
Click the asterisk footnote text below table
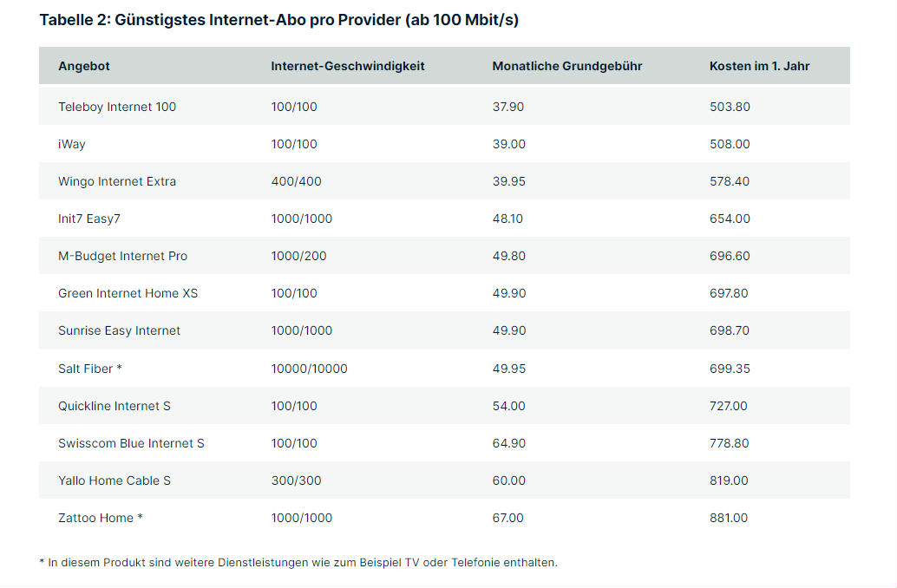[298, 562]
